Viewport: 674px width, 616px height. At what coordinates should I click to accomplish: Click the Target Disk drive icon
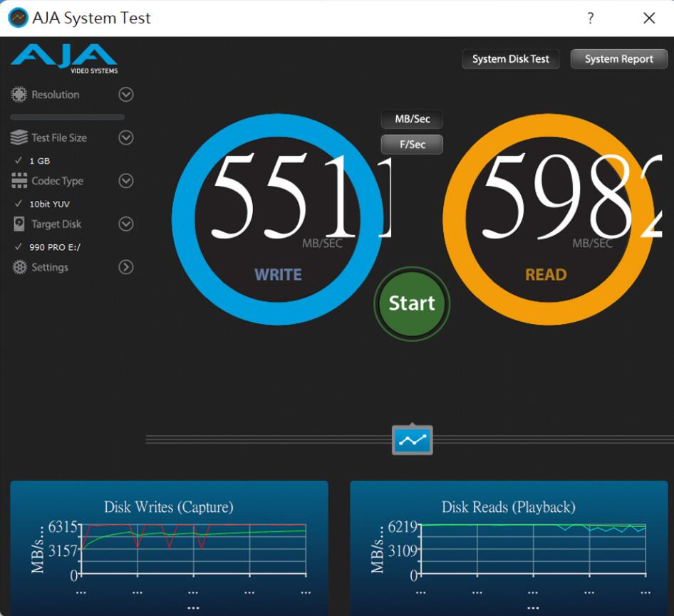tap(19, 224)
